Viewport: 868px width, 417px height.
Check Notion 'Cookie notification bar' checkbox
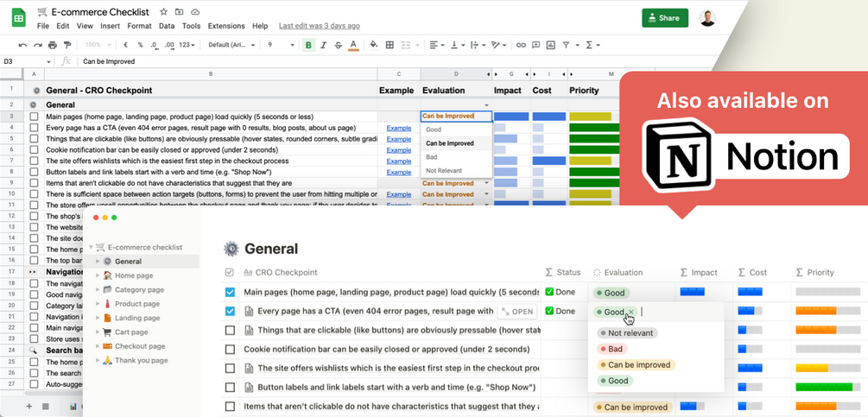230,350
